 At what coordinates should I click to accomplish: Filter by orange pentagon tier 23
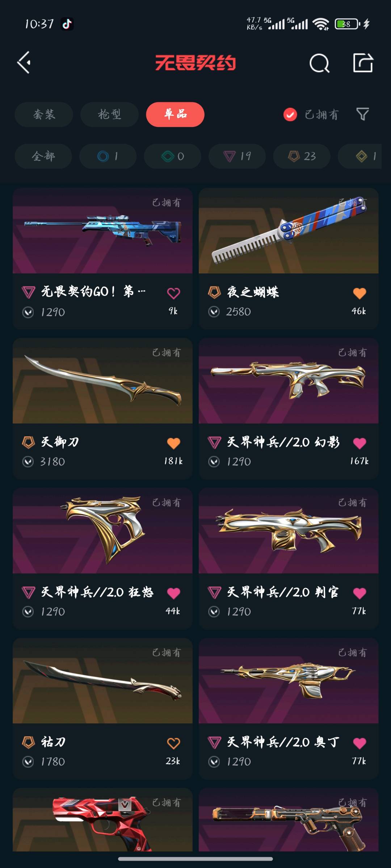point(302,156)
